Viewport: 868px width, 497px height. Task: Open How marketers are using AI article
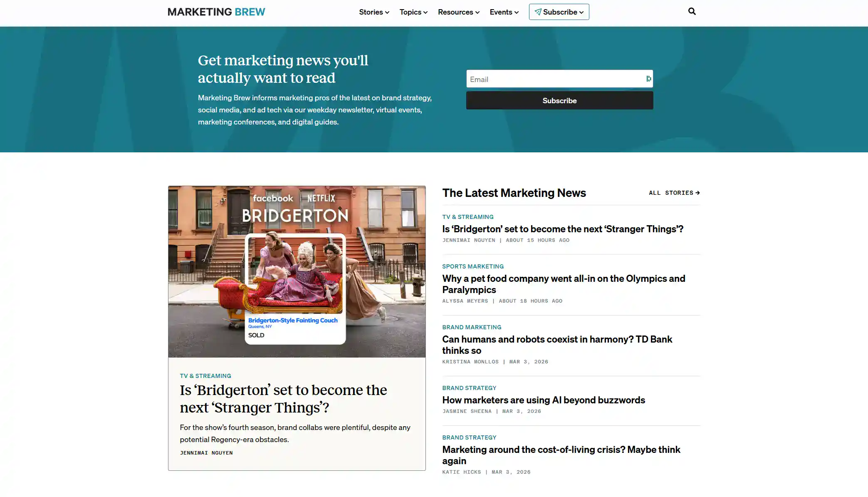click(x=544, y=400)
